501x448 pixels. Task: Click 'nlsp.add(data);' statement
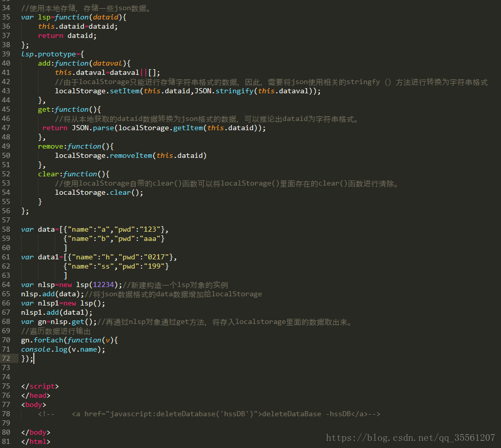pyautogui.click(x=53, y=294)
